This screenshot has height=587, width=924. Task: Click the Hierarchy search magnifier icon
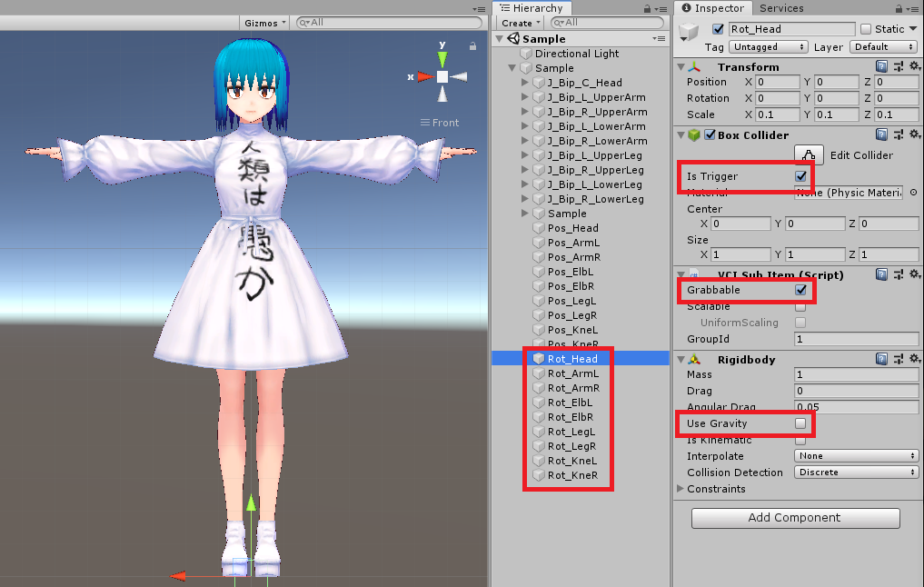(558, 23)
